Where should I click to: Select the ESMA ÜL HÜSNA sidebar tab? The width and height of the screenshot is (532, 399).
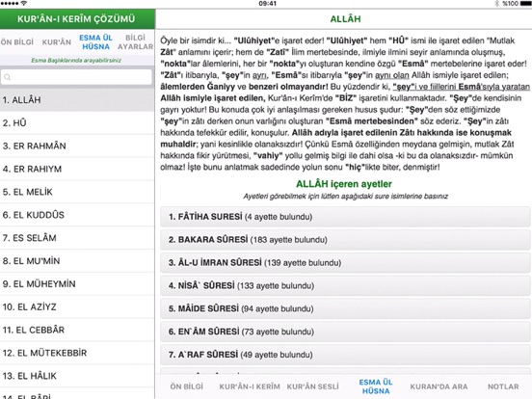95,42
